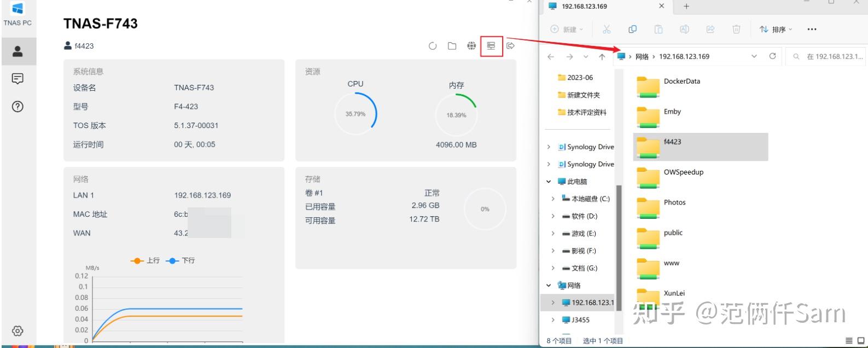Open the user account sidebar icon
The width and height of the screenshot is (868, 348).
point(18,51)
